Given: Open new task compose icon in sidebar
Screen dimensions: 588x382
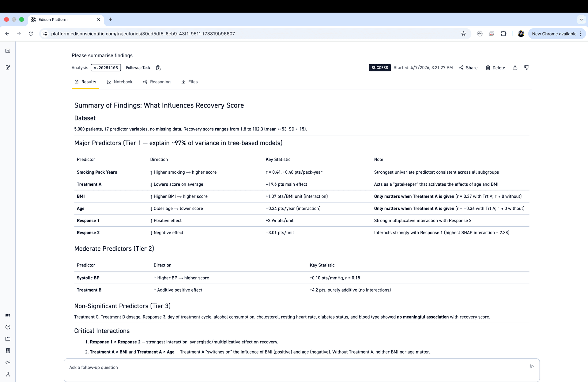Looking at the screenshot, I should click(x=8, y=68).
